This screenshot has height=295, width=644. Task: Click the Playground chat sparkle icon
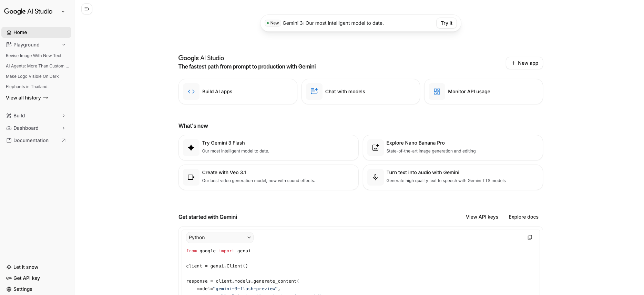(x=9, y=45)
